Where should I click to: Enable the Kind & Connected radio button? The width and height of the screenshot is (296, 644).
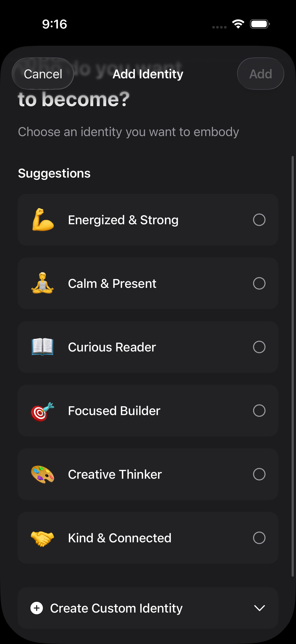coord(259,538)
